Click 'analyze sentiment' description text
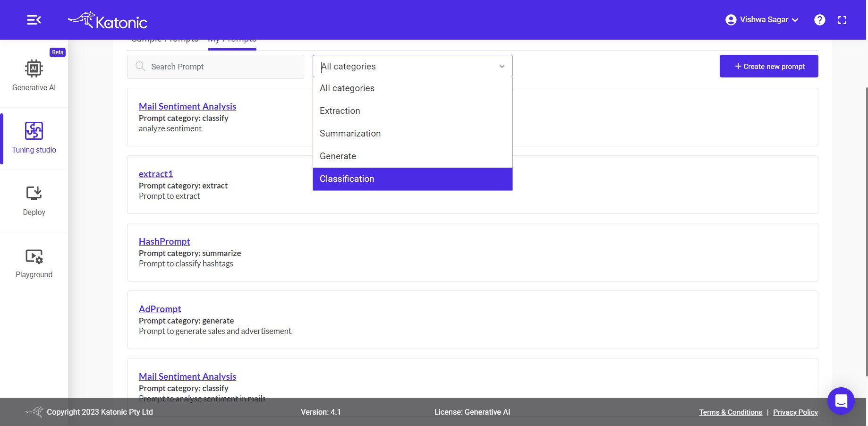The height and width of the screenshot is (426, 868). 170,128
